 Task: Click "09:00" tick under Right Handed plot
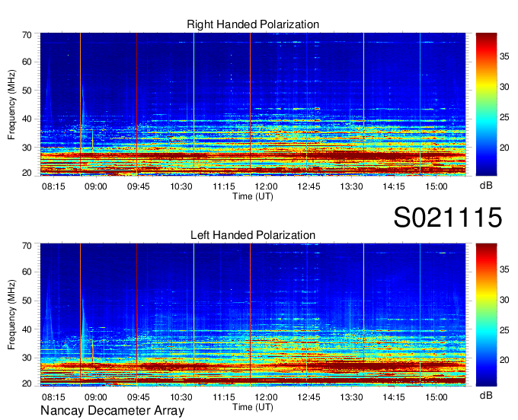[x=96, y=186]
